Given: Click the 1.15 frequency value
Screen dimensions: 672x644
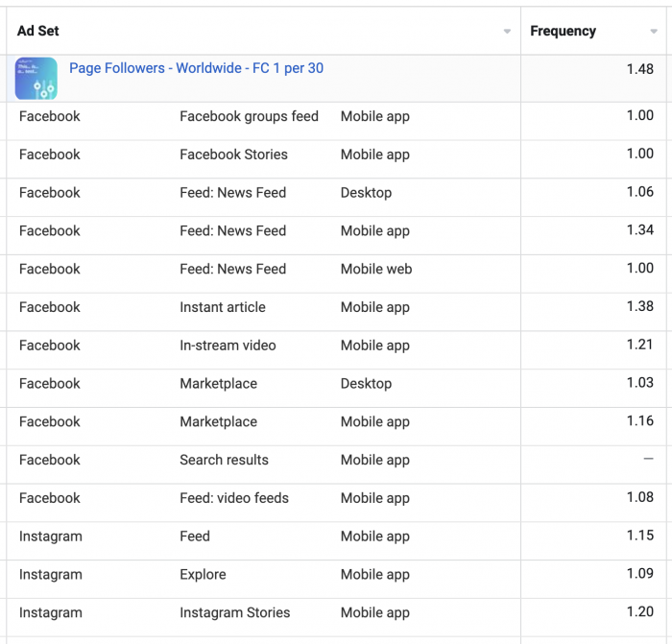Looking at the screenshot, I should (x=640, y=536).
